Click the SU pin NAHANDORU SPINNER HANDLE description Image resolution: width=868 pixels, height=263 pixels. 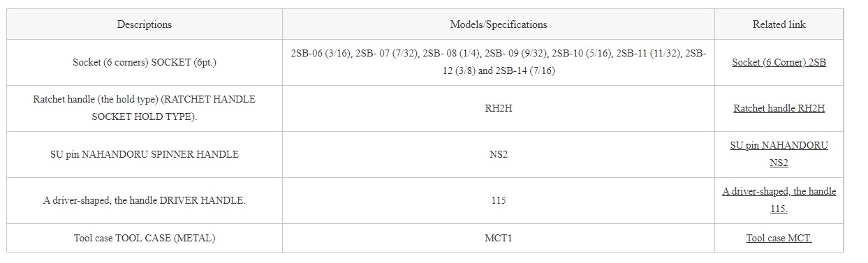click(145, 154)
